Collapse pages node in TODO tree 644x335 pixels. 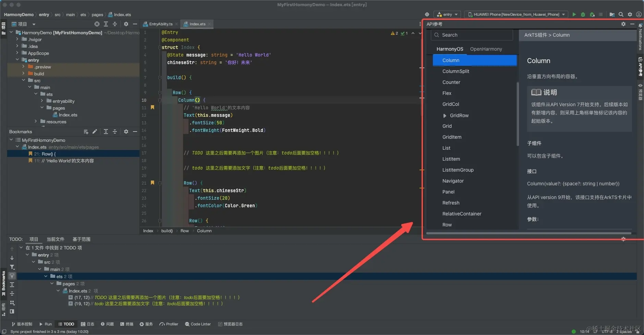[x=52, y=284]
